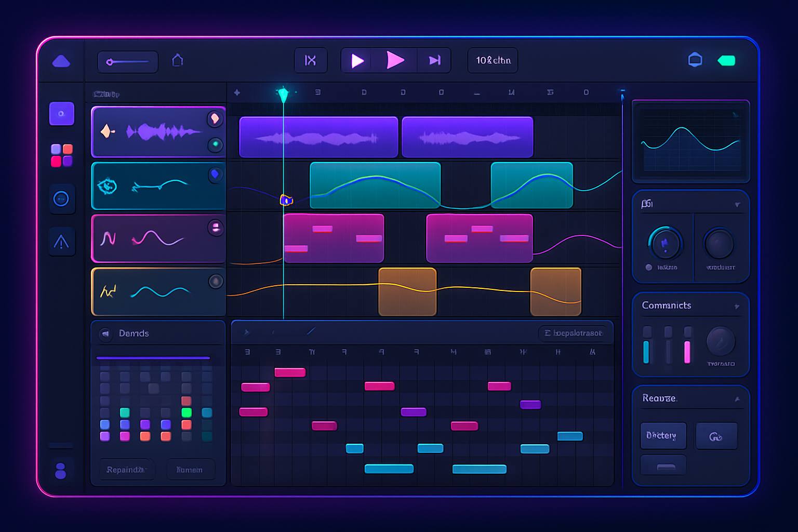798x532 pixels.
Task: Toggle the mute button on pink track header
Action: click(215, 227)
